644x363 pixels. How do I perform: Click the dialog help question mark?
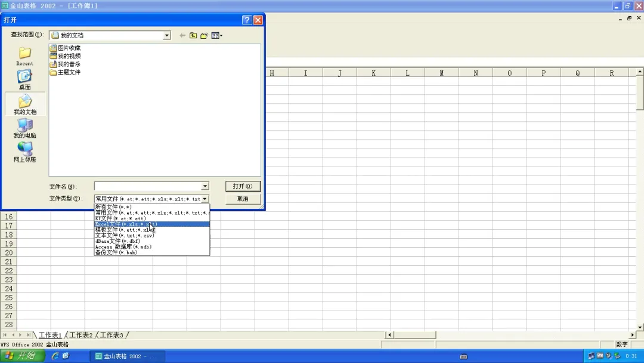tap(247, 20)
